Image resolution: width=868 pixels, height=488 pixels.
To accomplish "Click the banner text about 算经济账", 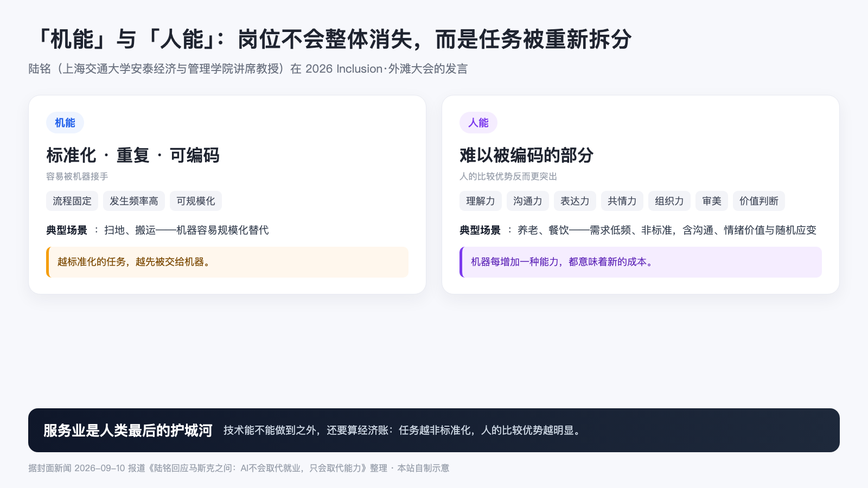I will (x=403, y=431).
